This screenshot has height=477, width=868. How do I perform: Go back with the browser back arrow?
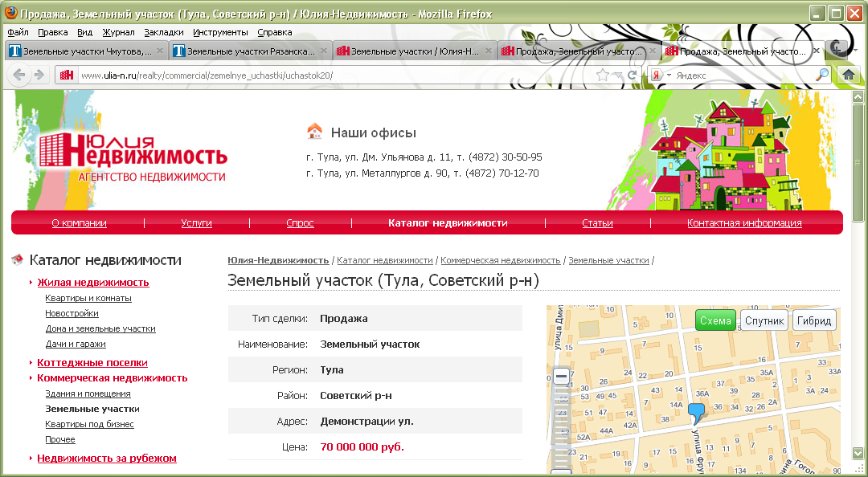coord(18,75)
